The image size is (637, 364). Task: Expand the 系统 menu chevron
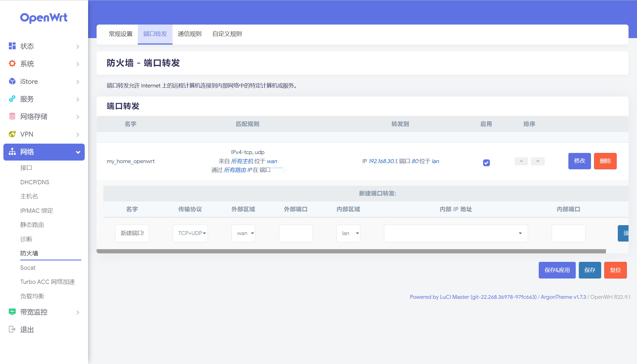click(x=78, y=64)
